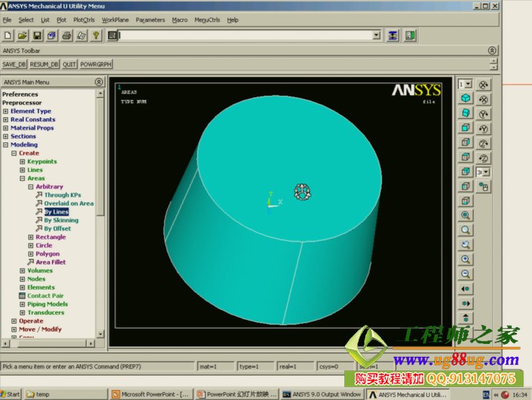532x400 pixels.
Task: Click the Raise Hidden icon beside command box
Action: point(393,35)
